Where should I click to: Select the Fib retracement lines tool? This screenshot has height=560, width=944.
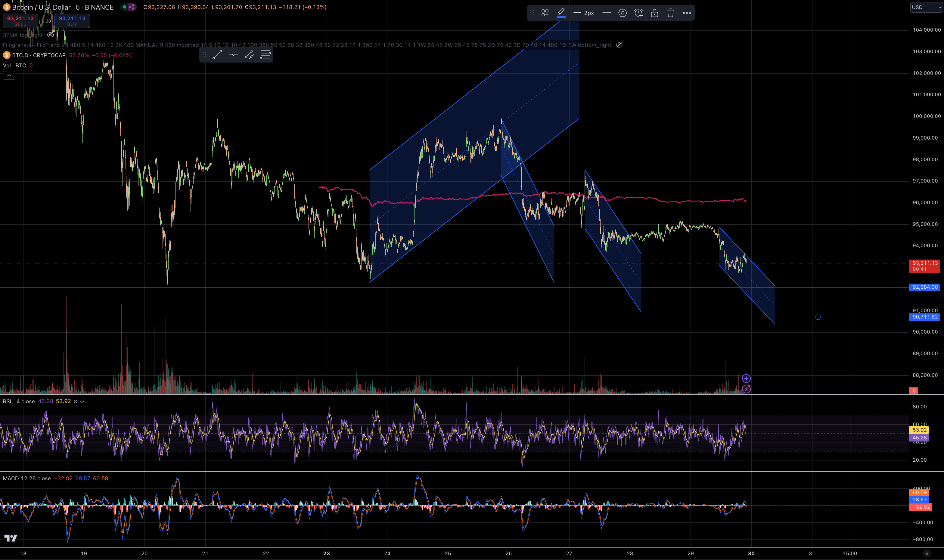[x=265, y=55]
